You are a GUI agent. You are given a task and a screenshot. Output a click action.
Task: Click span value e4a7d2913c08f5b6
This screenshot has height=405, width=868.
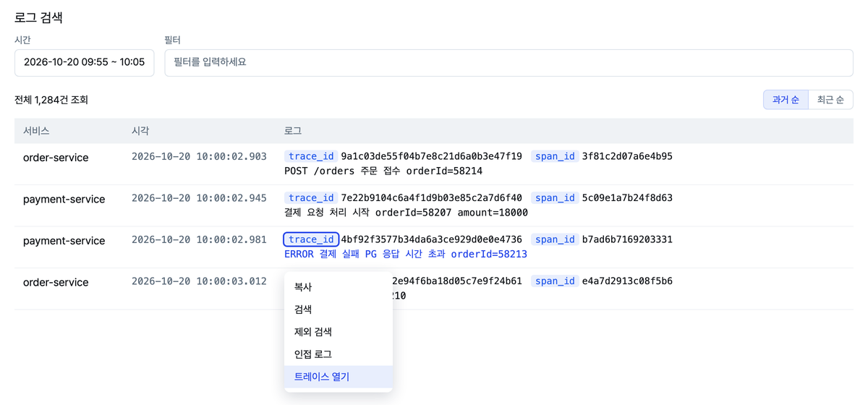tap(627, 281)
